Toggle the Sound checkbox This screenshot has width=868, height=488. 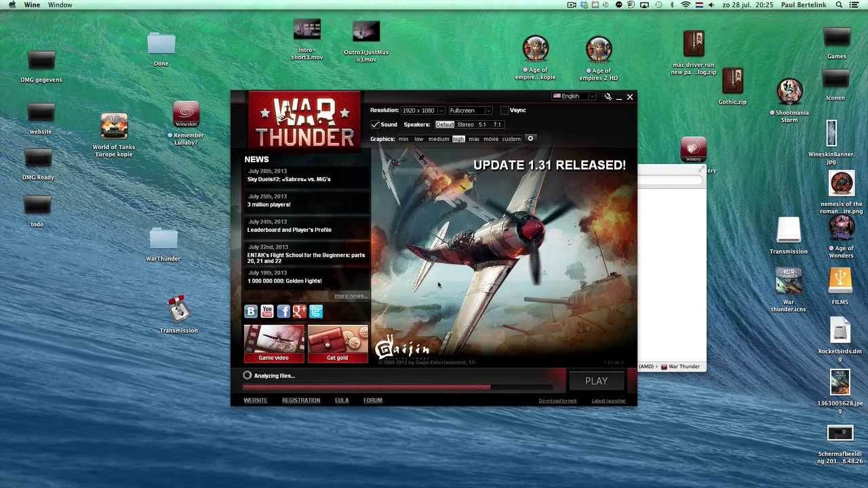pyautogui.click(x=375, y=125)
